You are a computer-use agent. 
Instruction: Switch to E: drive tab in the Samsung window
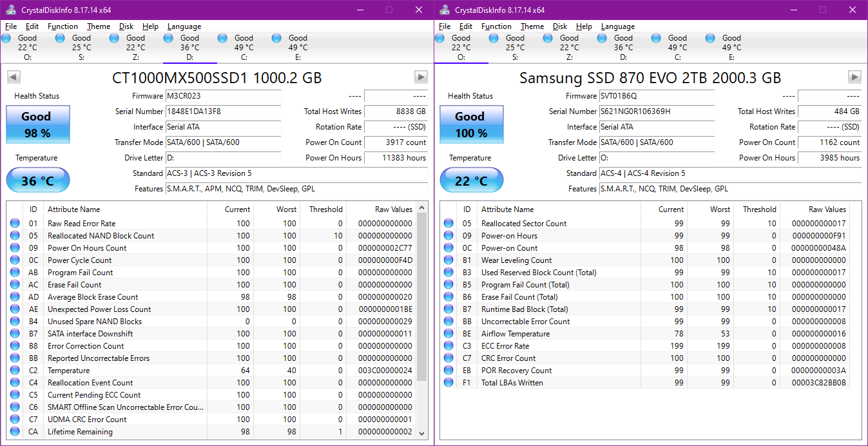click(x=731, y=47)
